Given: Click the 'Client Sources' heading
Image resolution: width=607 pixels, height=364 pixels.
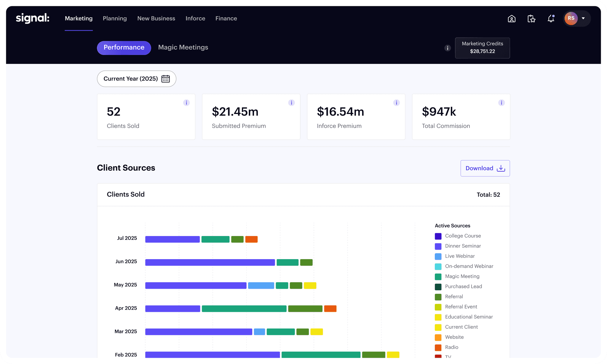Looking at the screenshot, I should click(126, 168).
